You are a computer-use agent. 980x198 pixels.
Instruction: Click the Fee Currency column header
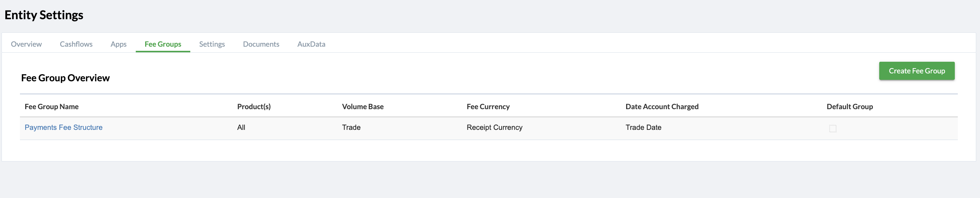pyautogui.click(x=488, y=107)
